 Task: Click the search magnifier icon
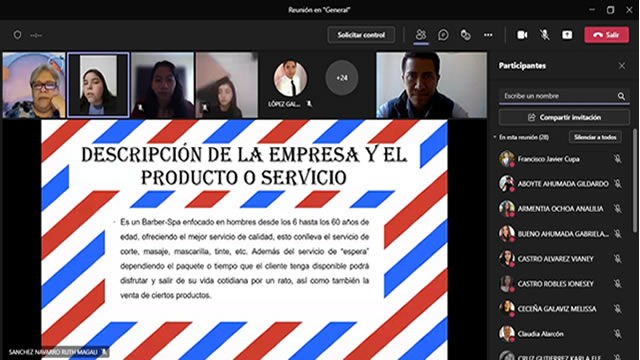click(621, 96)
